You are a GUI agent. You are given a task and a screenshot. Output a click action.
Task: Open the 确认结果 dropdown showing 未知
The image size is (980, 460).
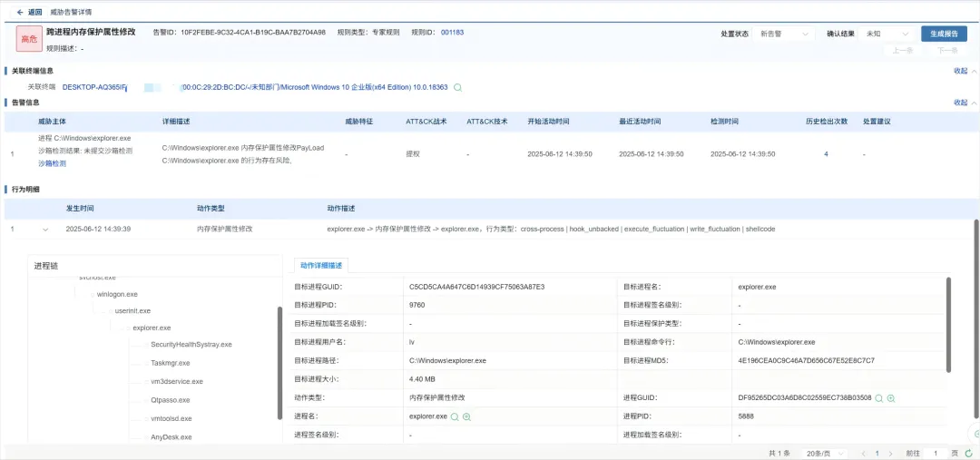coord(887,34)
